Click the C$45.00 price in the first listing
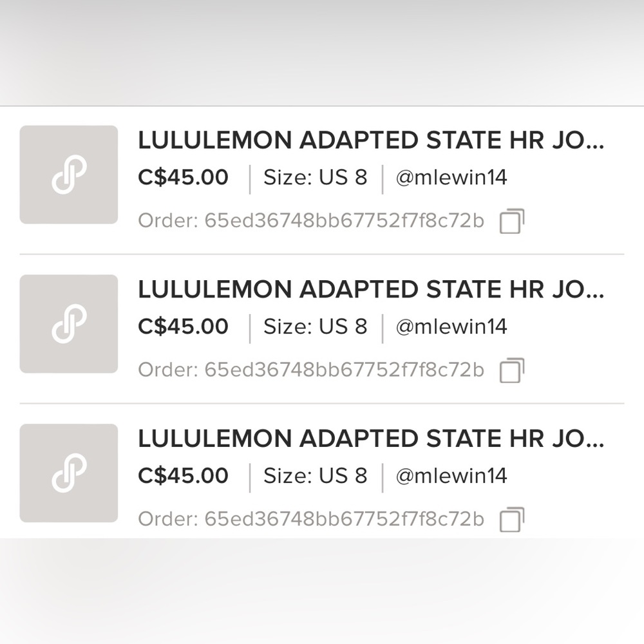 183,177
